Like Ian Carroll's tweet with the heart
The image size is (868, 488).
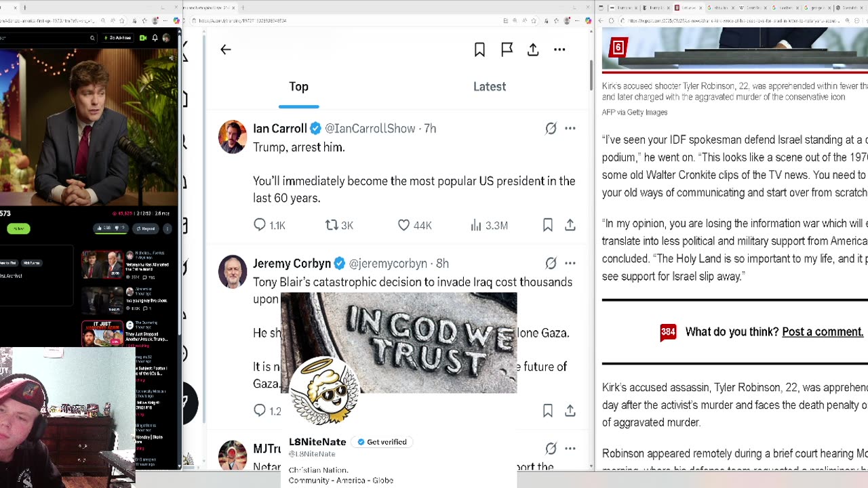(x=404, y=225)
